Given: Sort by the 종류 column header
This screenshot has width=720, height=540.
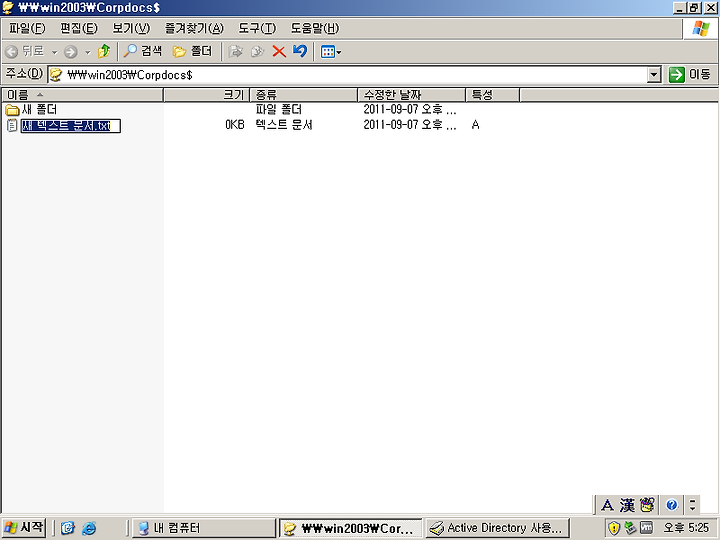Looking at the screenshot, I should (304, 95).
